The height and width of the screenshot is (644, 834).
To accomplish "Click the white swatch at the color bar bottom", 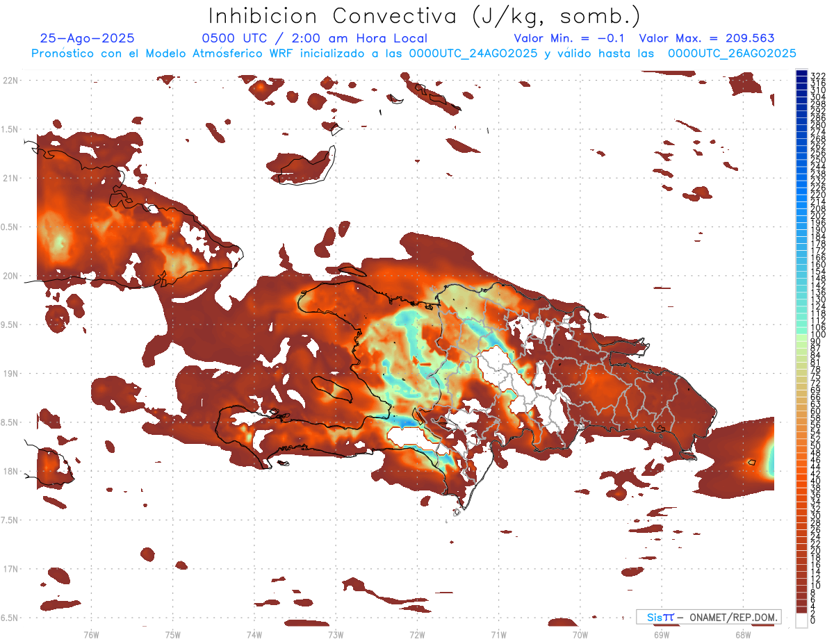I will pyautogui.click(x=801, y=620).
